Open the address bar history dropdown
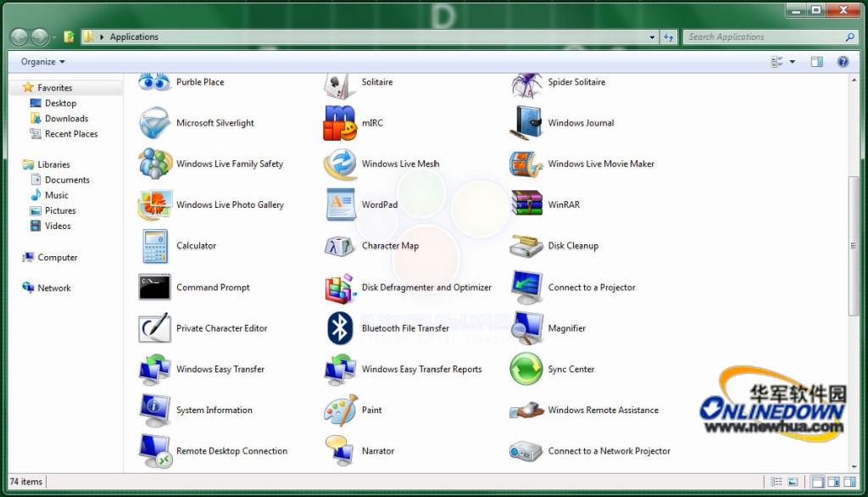 coord(652,37)
